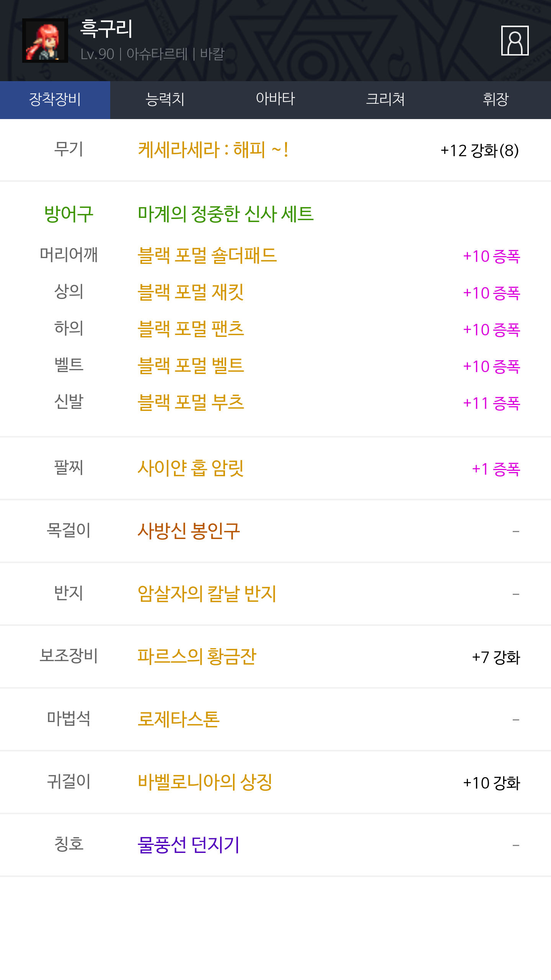The image size is (551, 980).
Task: Go to the 휘장 tab
Action: pos(496,100)
